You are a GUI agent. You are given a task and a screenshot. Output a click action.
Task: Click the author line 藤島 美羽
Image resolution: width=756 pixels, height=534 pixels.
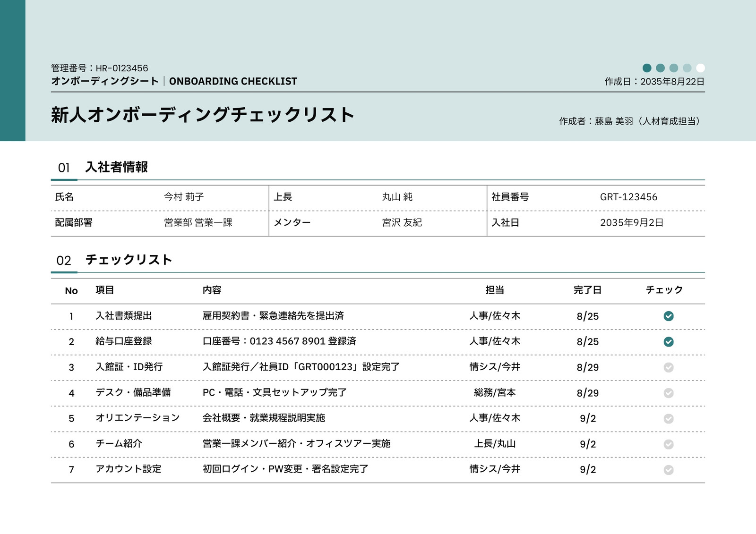pyautogui.click(x=614, y=121)
